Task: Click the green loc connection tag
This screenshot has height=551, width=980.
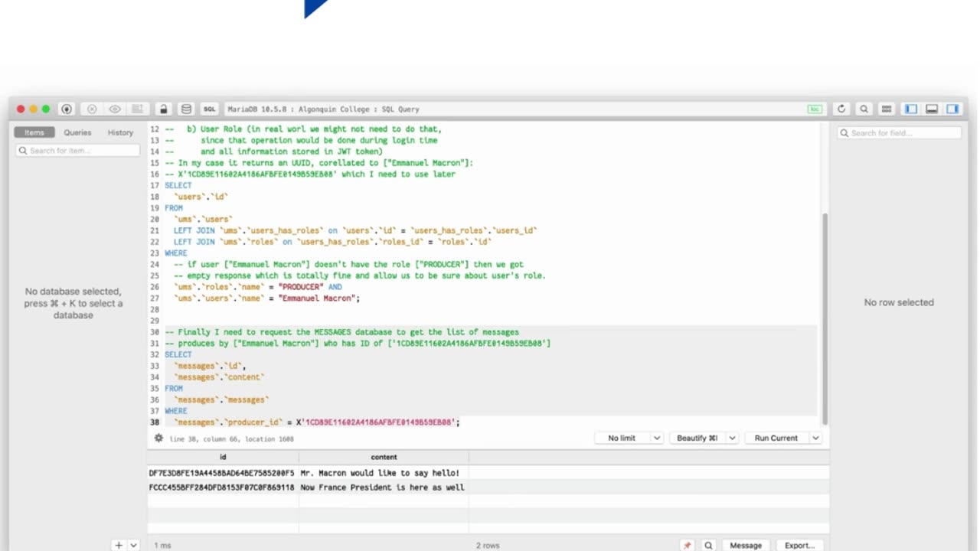Action: coord(815,109)
